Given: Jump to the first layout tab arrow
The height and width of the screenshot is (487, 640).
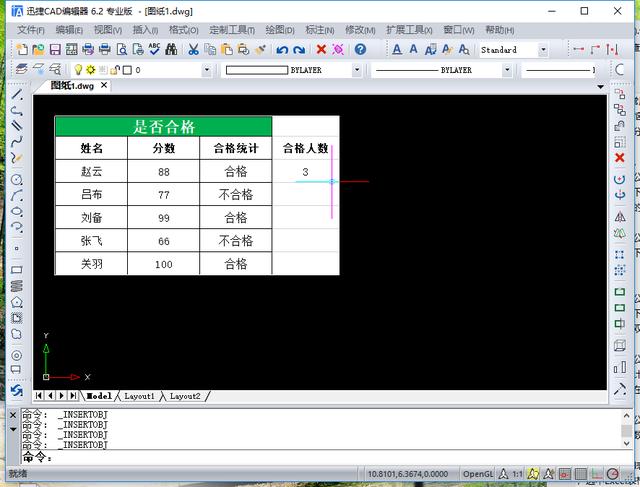Looking at the screenshot, I should [38, 396].
